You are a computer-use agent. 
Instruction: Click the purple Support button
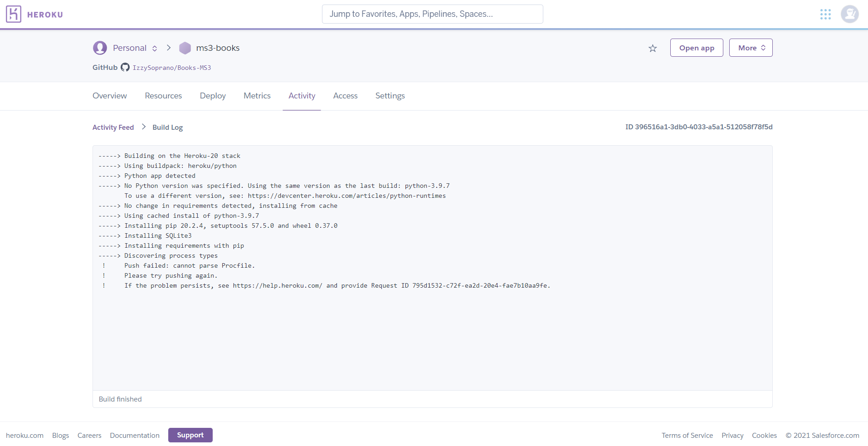pos(190,435)
